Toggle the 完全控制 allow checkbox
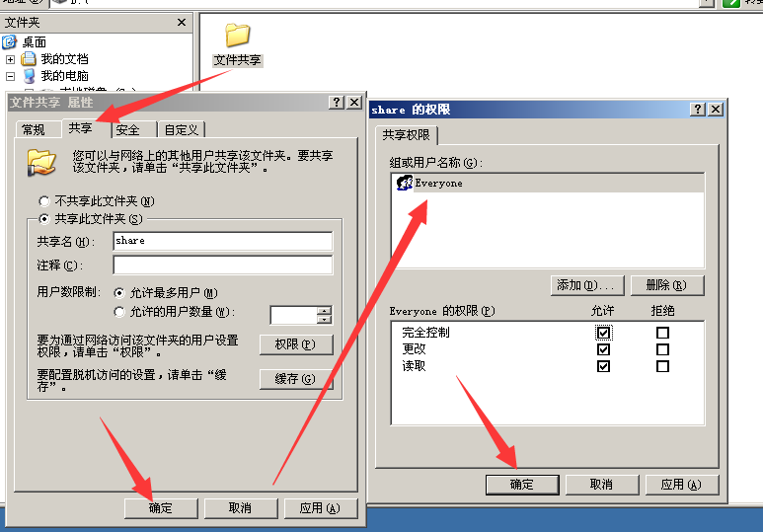This screenshot has height=532, width=763. click(x=603, y=333)
